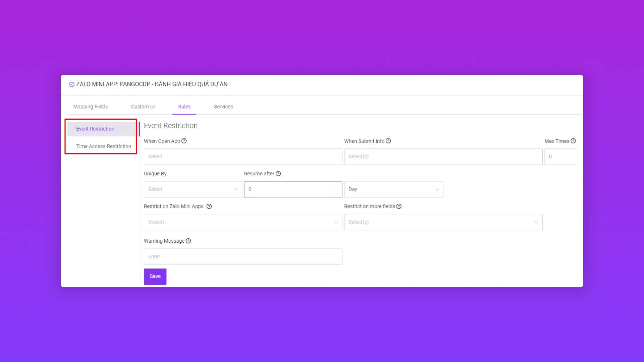The image size is (644, 362).
Task: Open the Day unit dropdown
Action: (394, 189)
